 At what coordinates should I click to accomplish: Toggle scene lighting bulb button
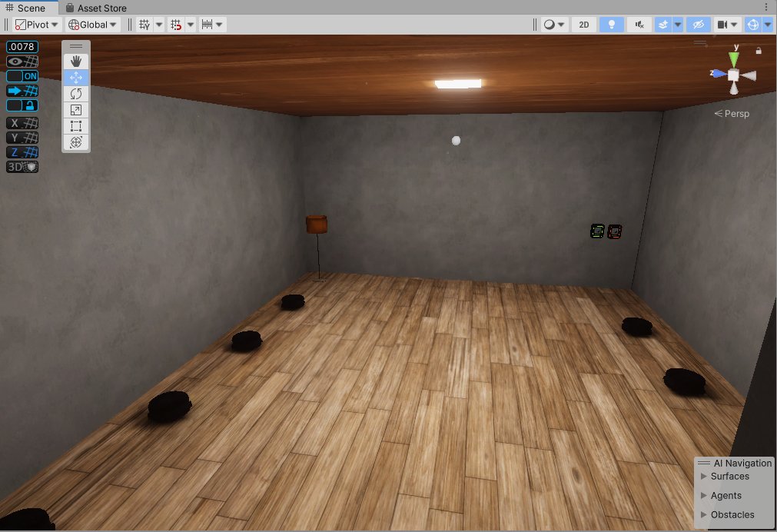coord(612,25)
